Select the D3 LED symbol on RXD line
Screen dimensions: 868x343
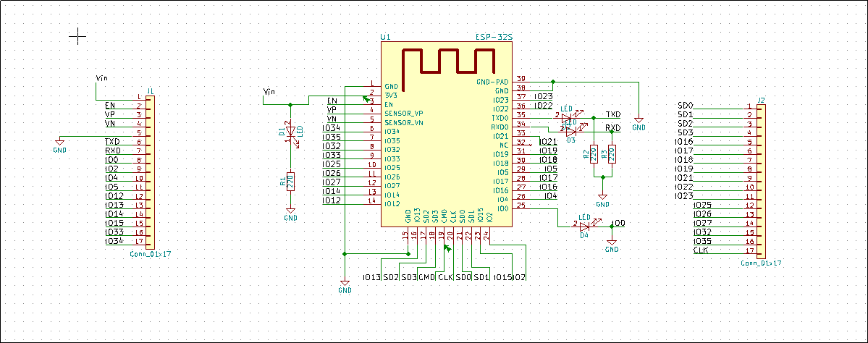pyautogui.click(x=571, y=132)
